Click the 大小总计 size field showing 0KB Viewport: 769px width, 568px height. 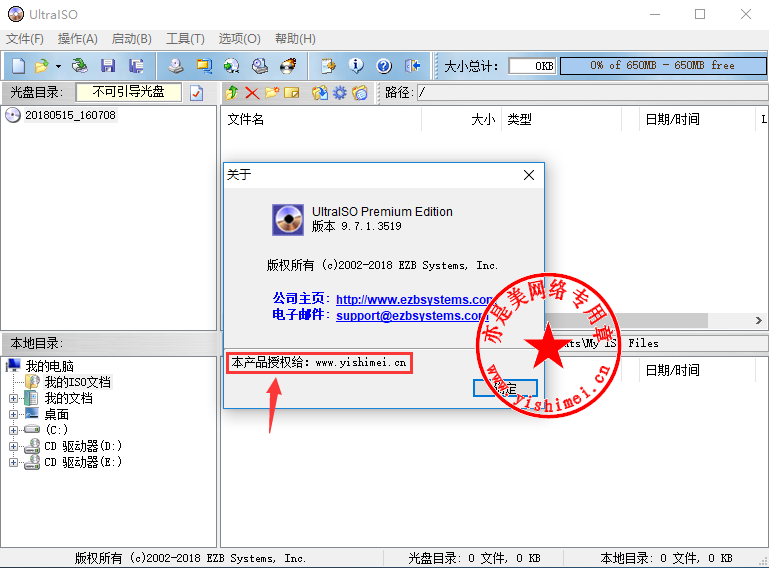click(x=532, y=66)
